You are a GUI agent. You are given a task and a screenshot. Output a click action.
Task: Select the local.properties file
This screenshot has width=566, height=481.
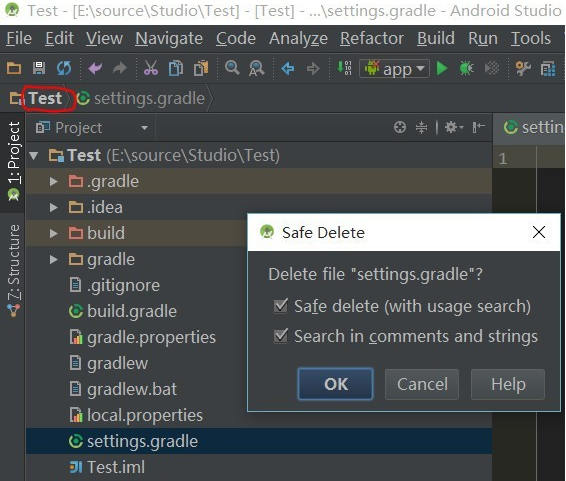136,415
